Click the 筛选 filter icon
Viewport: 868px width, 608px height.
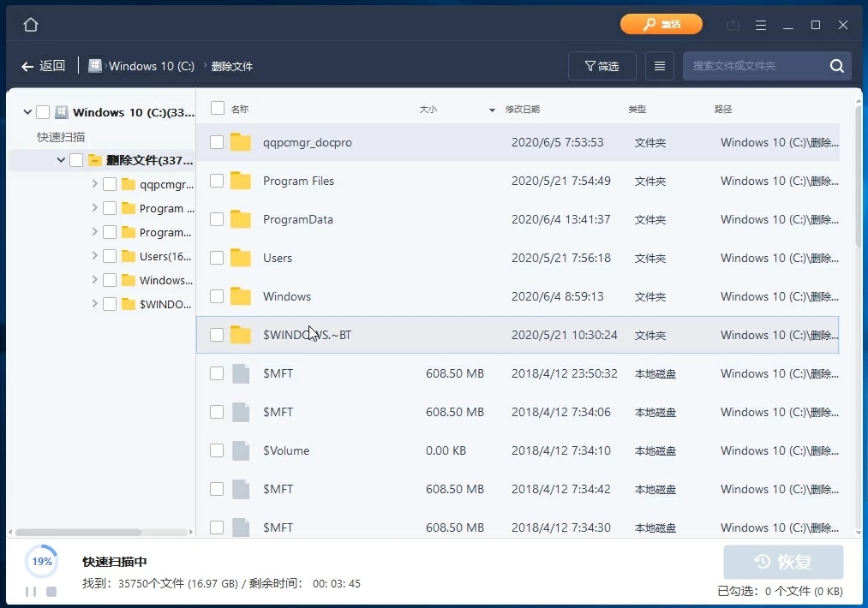tap(602, 66)
